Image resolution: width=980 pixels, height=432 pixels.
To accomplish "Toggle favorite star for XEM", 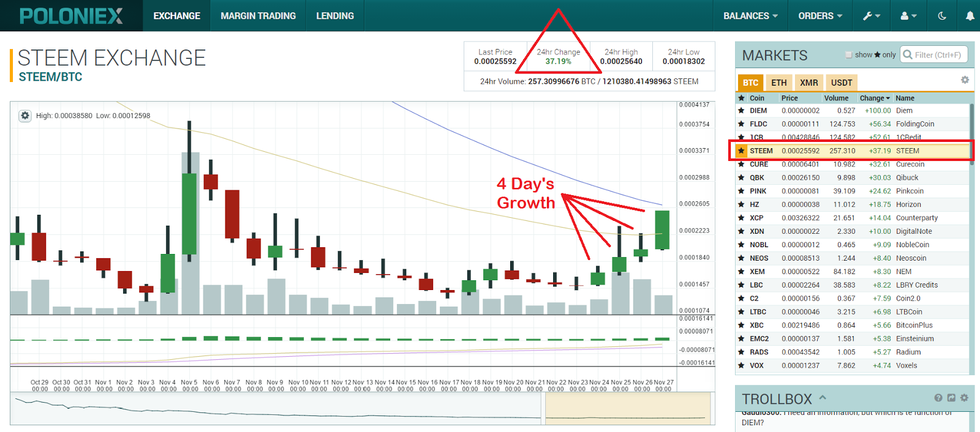I will (741, 272).
